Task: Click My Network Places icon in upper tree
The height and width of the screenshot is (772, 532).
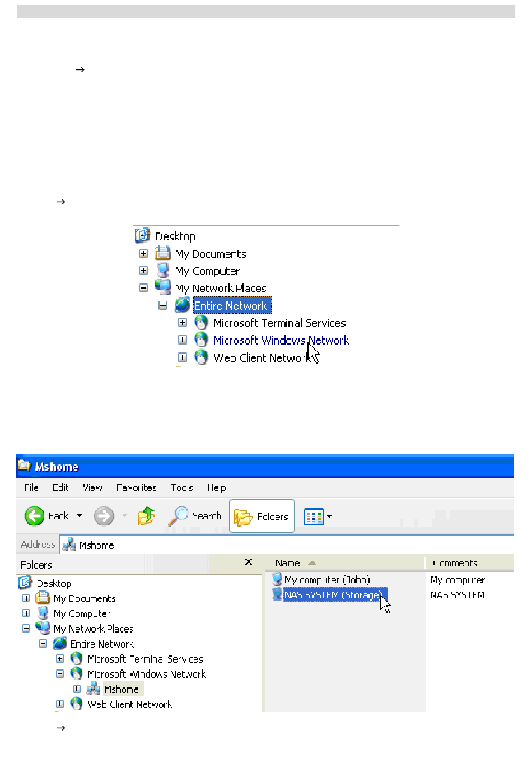Action: (163, 287)
